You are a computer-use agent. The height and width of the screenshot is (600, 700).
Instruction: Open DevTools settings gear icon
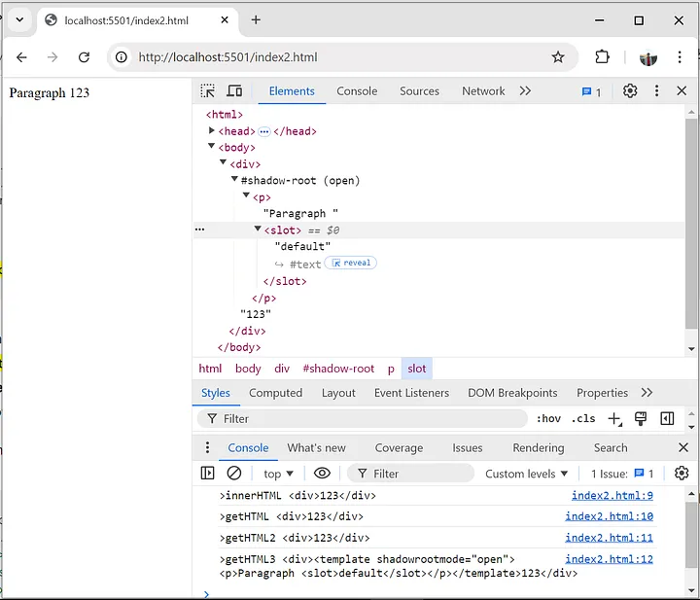630,91
